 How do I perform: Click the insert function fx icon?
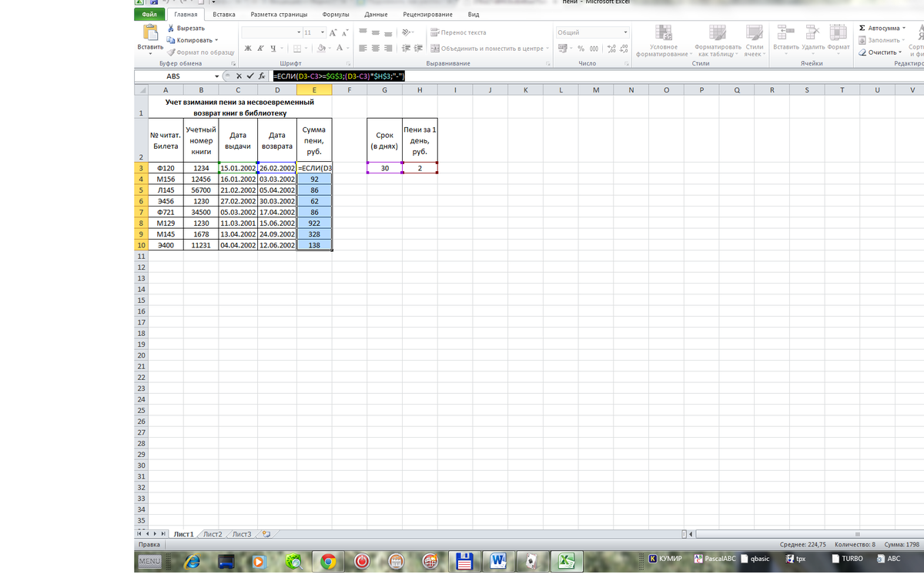coord(262,76)
